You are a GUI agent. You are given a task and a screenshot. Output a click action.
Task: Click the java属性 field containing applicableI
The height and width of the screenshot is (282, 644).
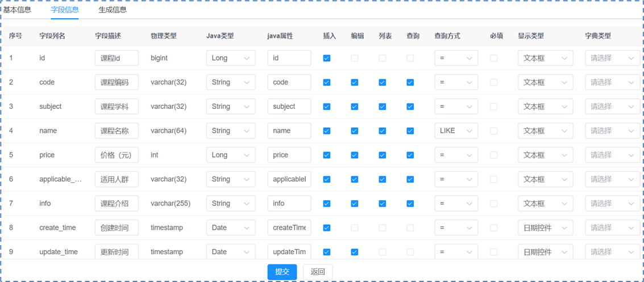(x=289, y=179)
